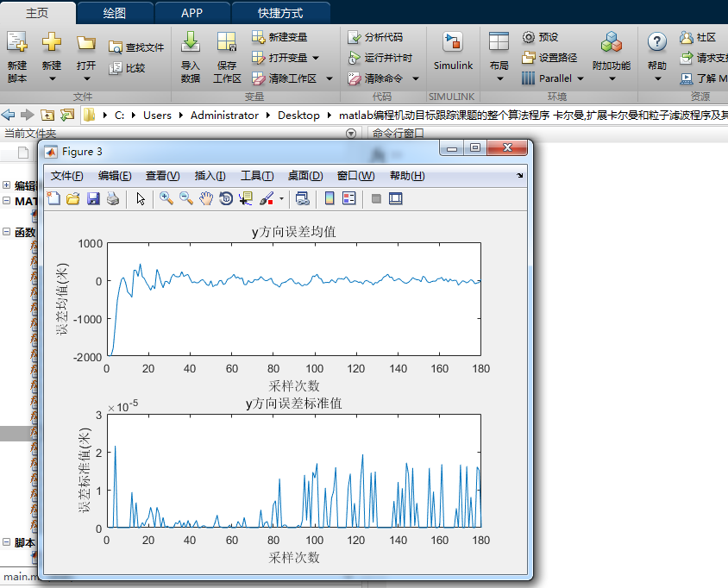Click the Open File icon in the Figure 3 toolbar
The width and height of the screenshot is (728, 588).
point(73,198)
